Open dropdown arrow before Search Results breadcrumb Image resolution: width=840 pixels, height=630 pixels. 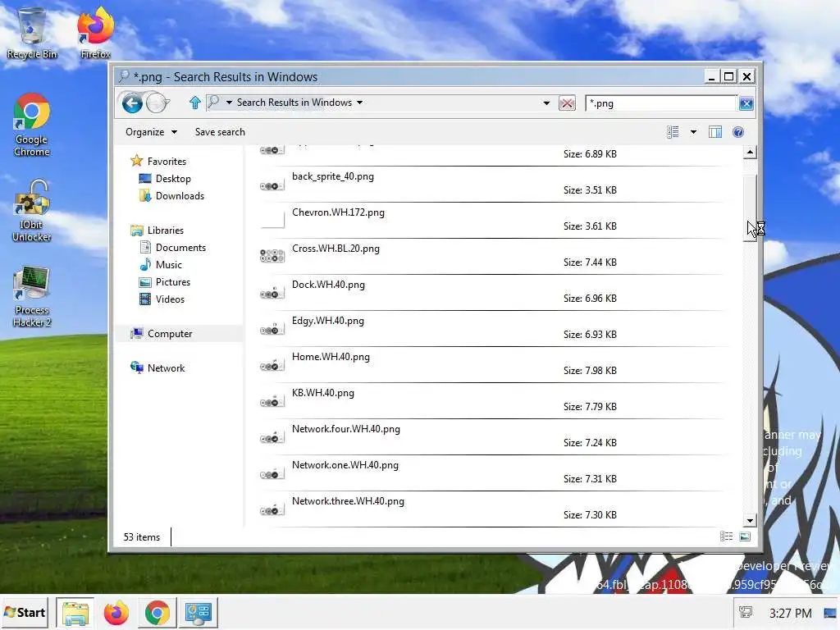229,103
